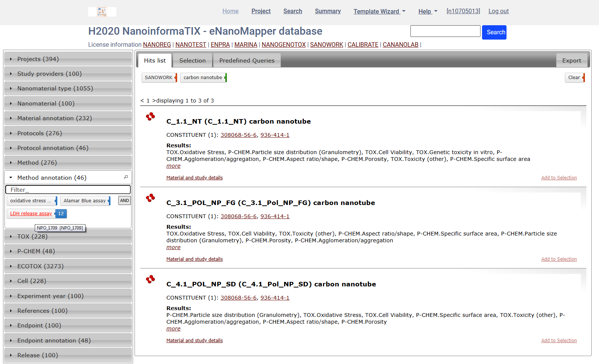Toggle the AND filter operator button
Screen dimensions: 603x364
[x=124, y=201]
